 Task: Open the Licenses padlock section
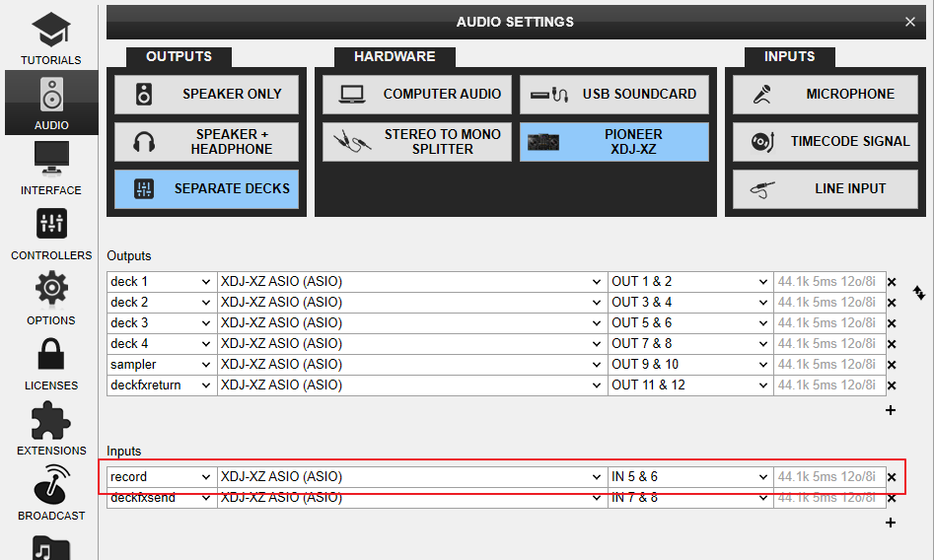(50, 363)
